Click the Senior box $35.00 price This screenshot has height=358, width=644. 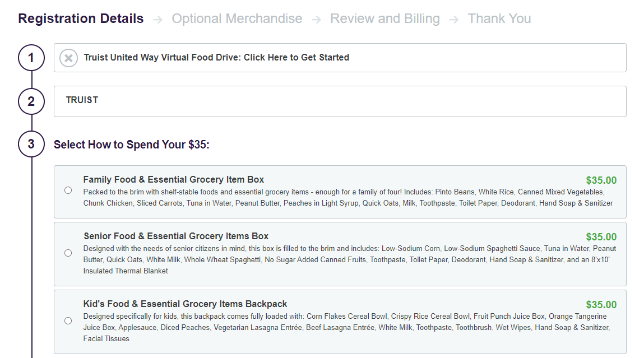(601, 237)
